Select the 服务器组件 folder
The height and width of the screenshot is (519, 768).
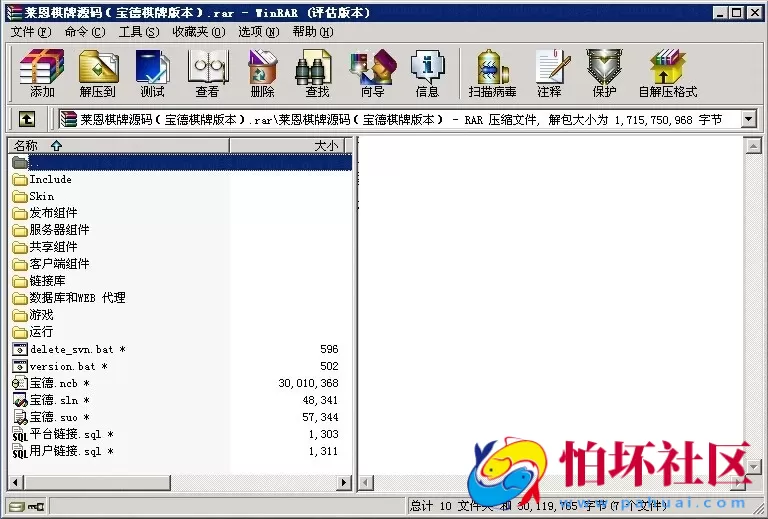click(x=59, y=230)
